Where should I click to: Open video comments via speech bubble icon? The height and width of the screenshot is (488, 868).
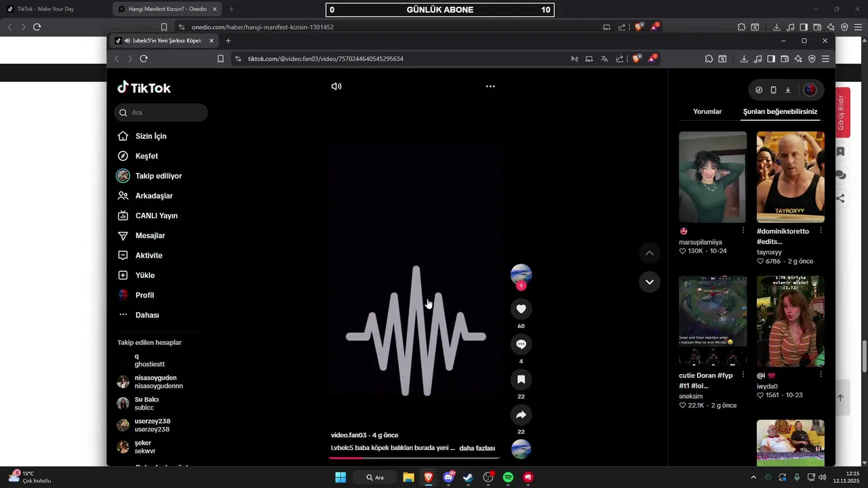point(521,344)
